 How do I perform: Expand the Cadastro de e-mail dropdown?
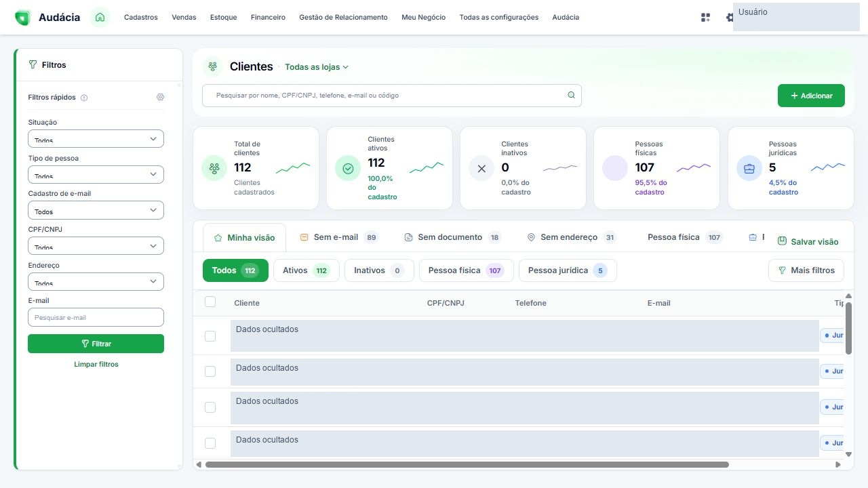pyautogui.click(x=96, y=210)
